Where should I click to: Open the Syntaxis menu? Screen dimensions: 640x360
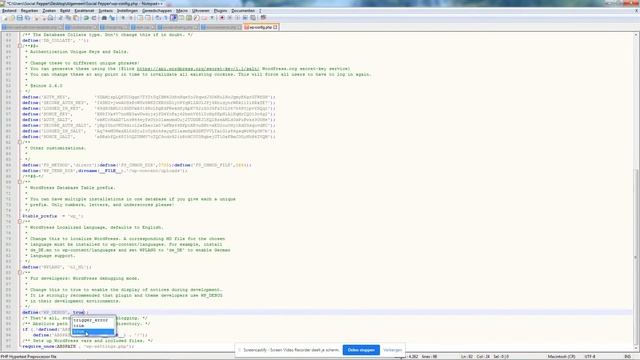pos(105,11)
